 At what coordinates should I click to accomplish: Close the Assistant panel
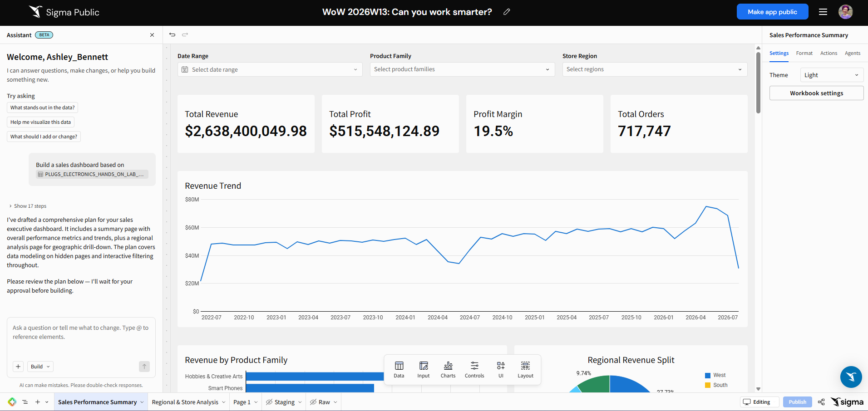pyautogui.click(x=152, y=35)
